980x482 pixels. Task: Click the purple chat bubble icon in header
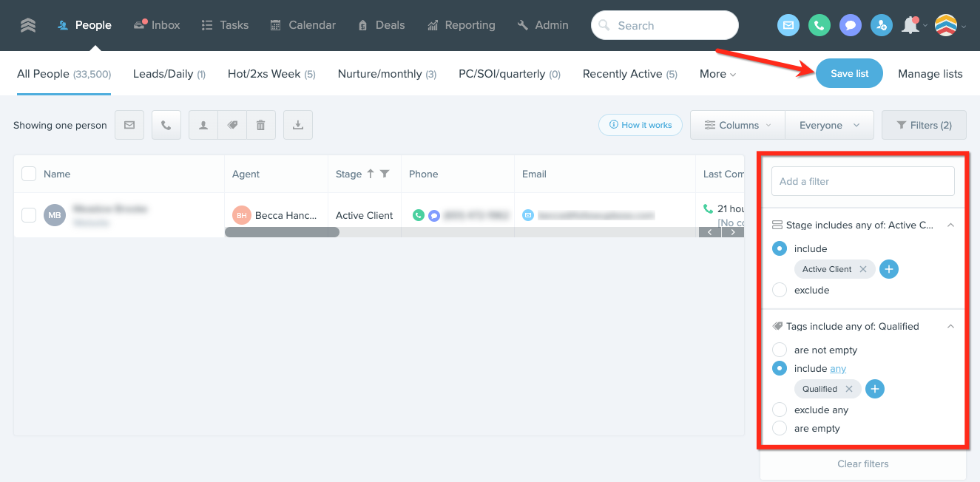click(851, 25)
